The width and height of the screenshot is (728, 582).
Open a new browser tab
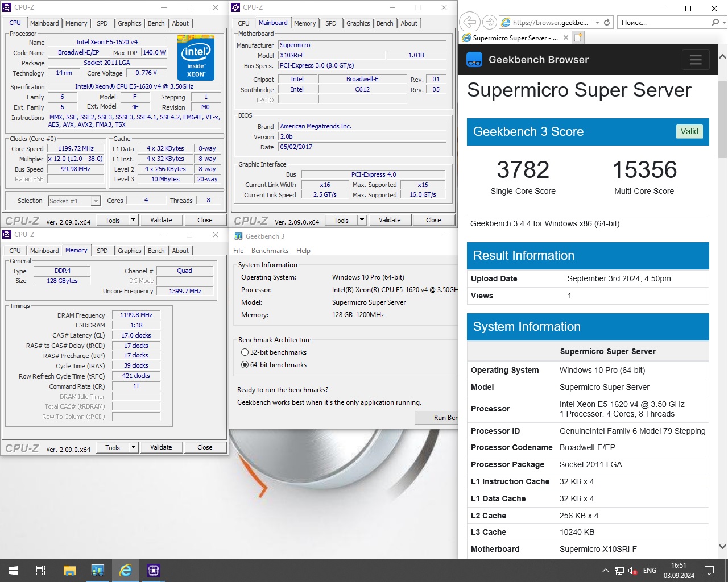[x=578, y=38]
